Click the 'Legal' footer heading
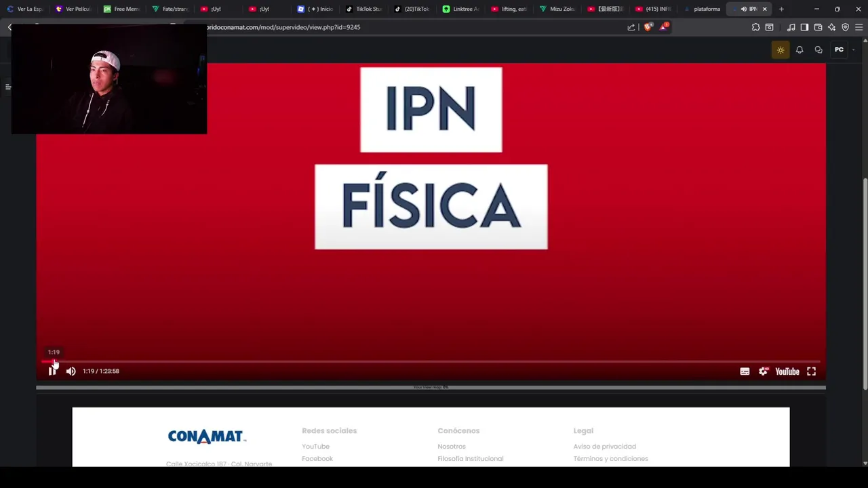Image resolution: width=868 pixels, height=488 pixels. tap(583, 431)
